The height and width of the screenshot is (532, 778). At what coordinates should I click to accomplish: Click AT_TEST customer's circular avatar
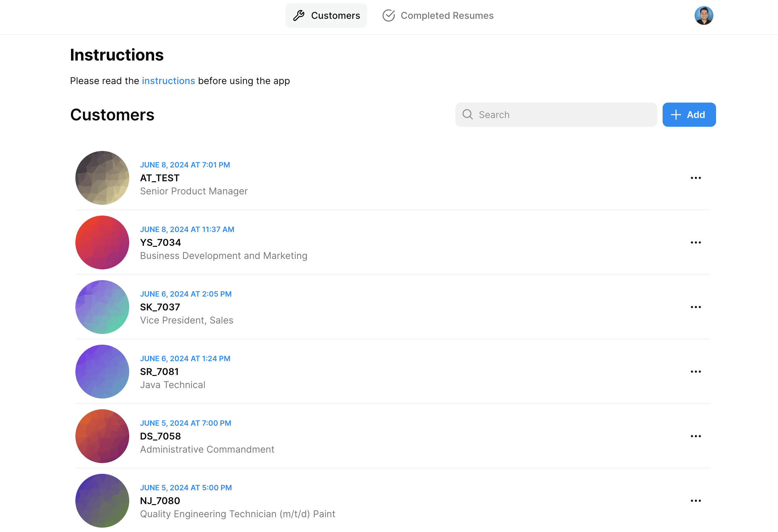(x=102, y=178)
